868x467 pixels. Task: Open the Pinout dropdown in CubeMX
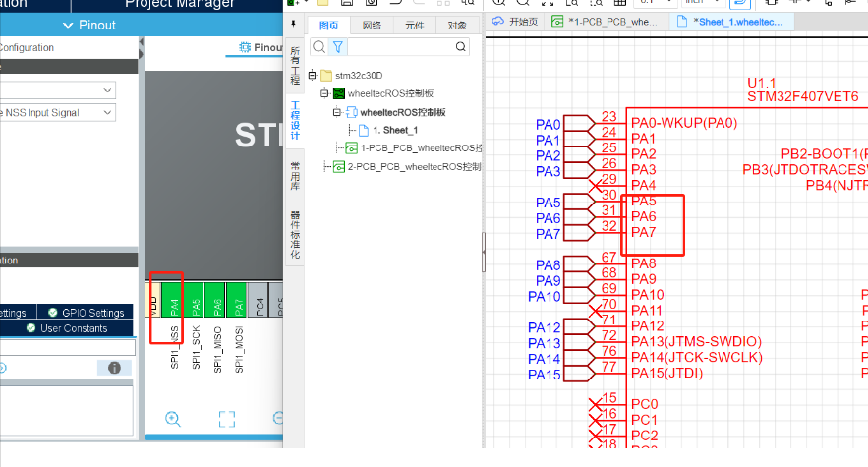pos(89,25)
